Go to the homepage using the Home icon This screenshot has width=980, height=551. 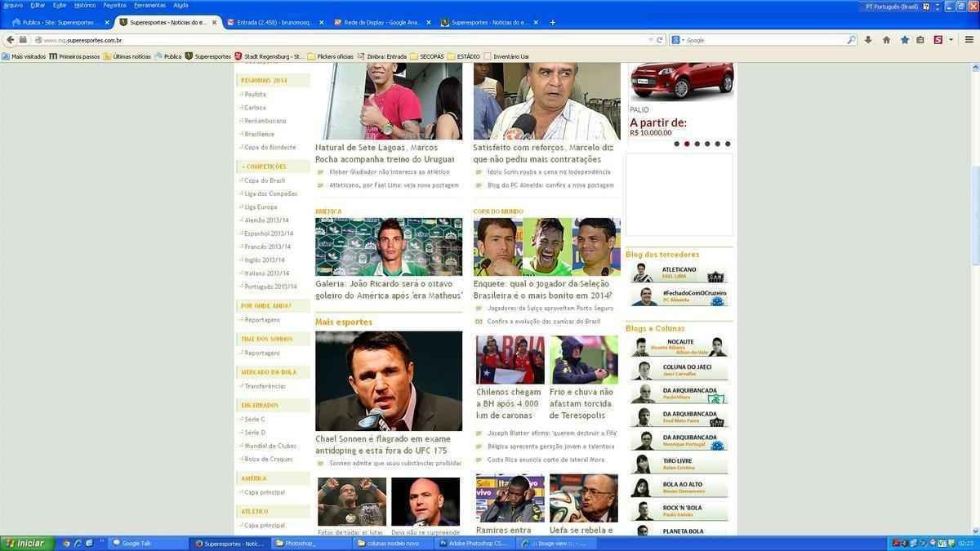pyautogui.click(x=886, y=40)
